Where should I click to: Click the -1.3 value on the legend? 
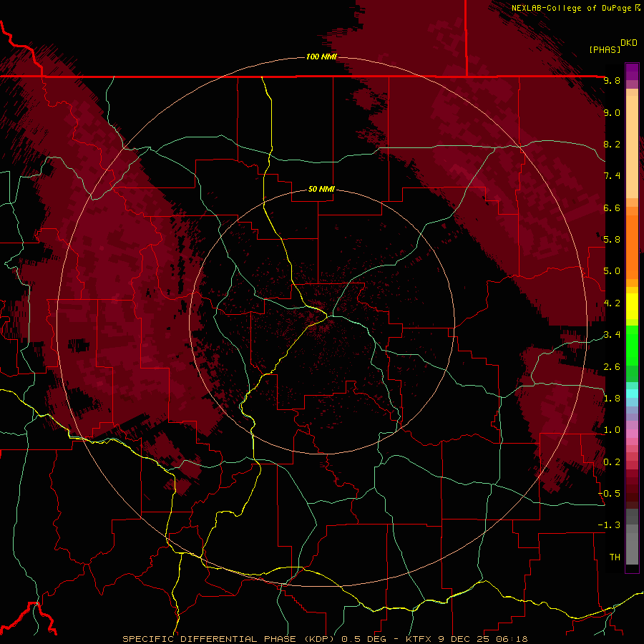coord(609,526)
